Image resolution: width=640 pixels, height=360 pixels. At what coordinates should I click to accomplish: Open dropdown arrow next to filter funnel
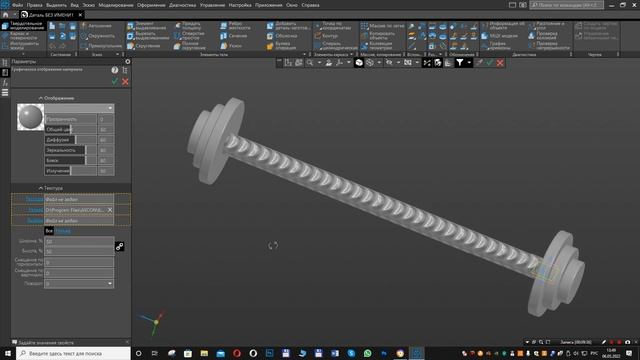(469, 63)
